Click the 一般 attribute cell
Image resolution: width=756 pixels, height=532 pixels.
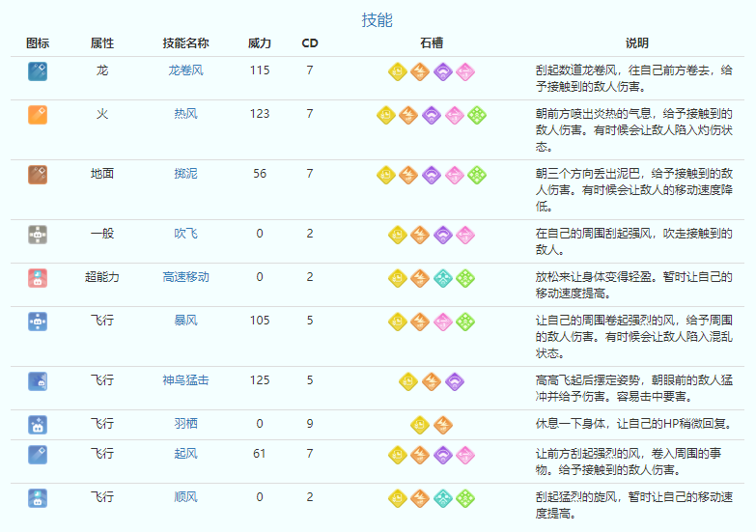coord(102,234)
